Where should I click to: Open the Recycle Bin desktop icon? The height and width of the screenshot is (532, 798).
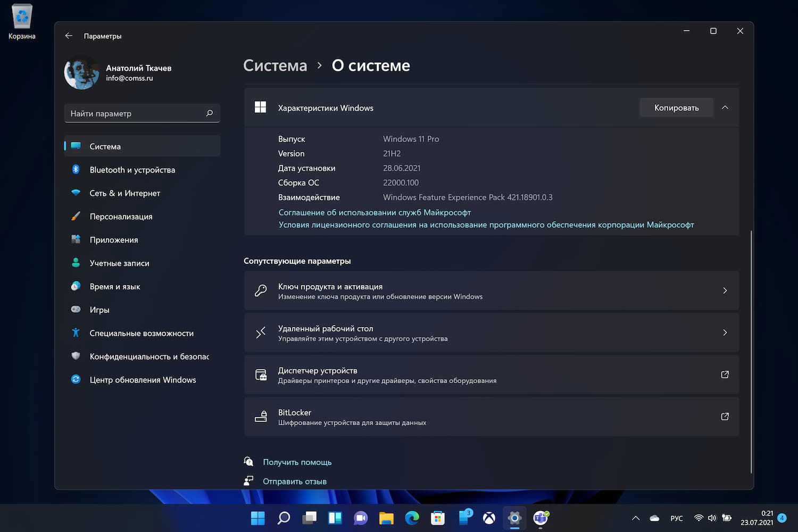tap(22, 22)
